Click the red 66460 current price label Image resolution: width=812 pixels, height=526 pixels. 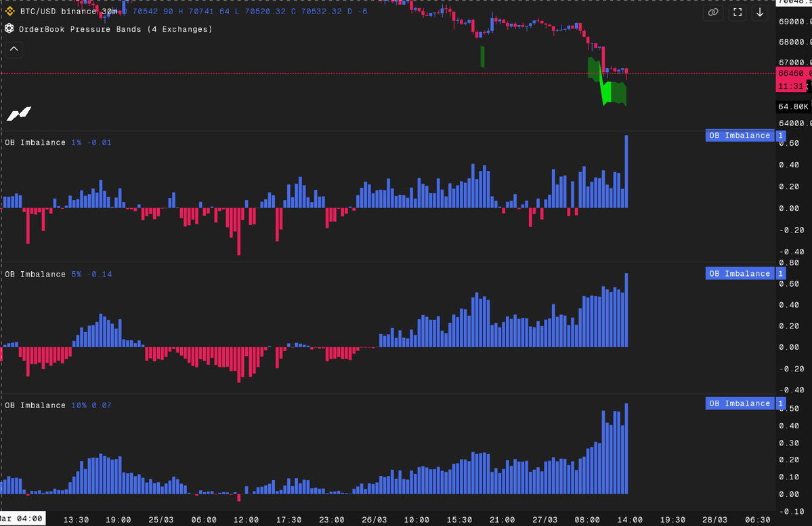tap(793, 74)
